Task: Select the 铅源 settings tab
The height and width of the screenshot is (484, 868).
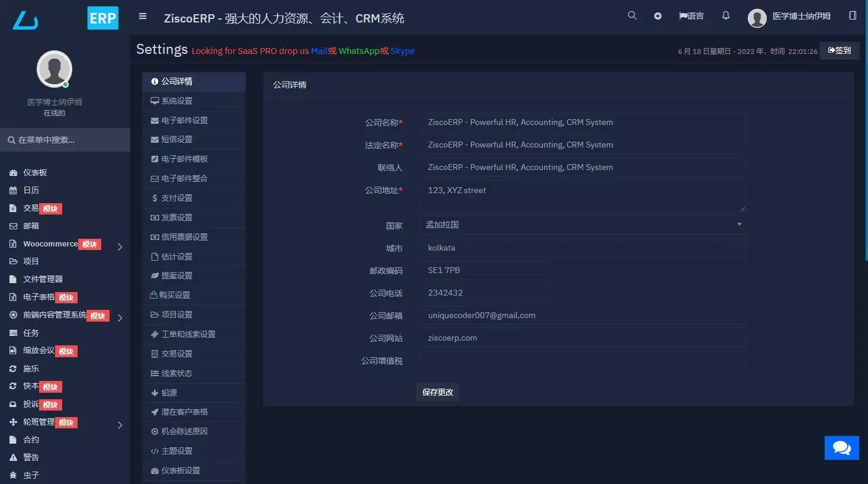Action: (194, 393)
